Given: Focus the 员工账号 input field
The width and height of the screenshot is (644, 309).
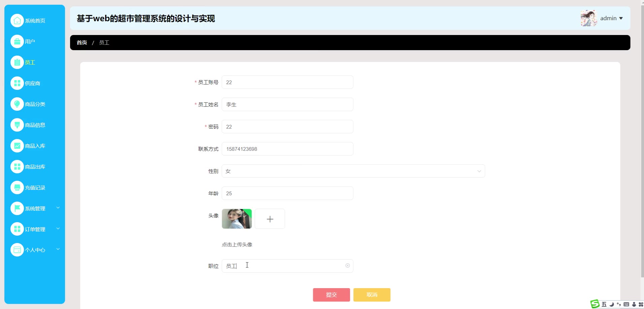Looking at the screenshot, I should click(287, 82).
